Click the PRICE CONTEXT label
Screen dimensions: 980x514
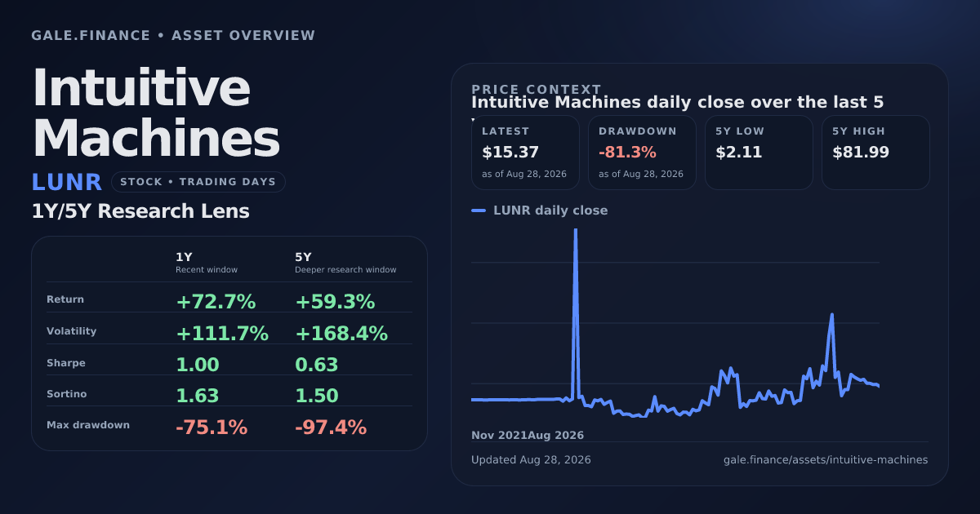(x=537, y=89)
